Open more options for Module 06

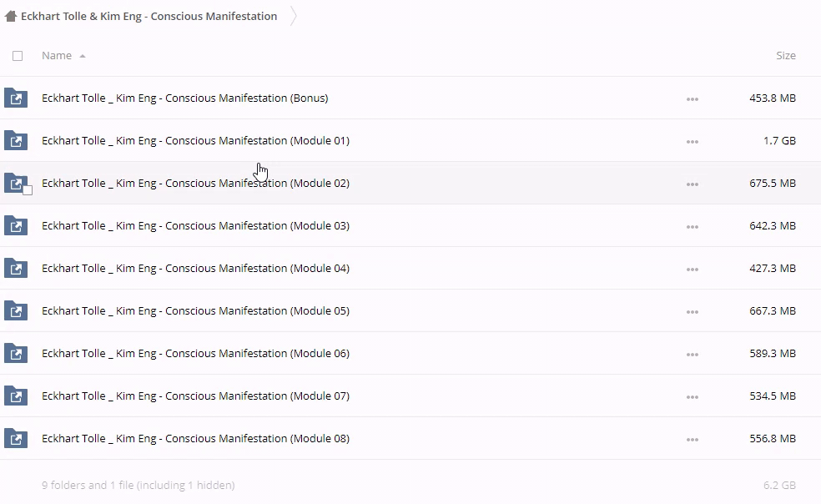(x=692, y=354)
